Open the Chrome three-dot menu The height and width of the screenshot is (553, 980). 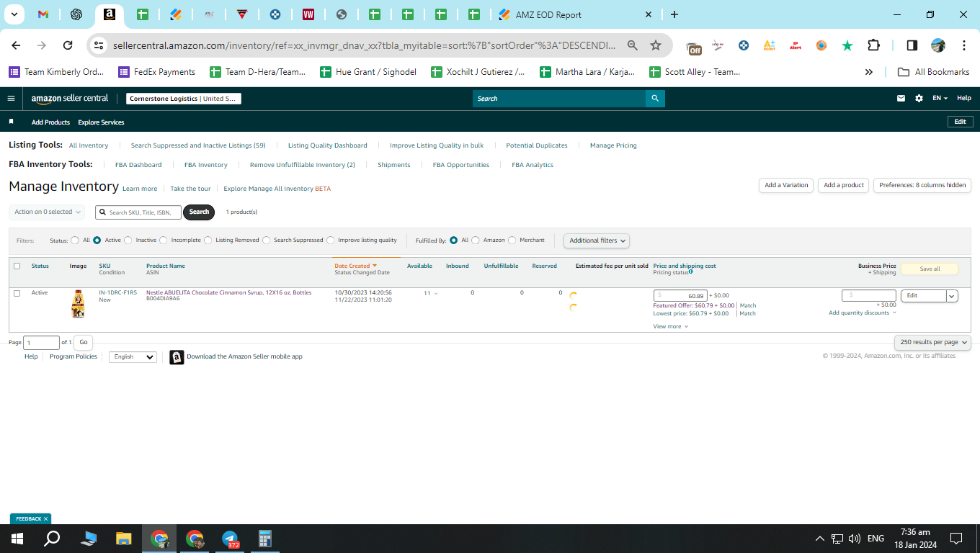[964, 45]
